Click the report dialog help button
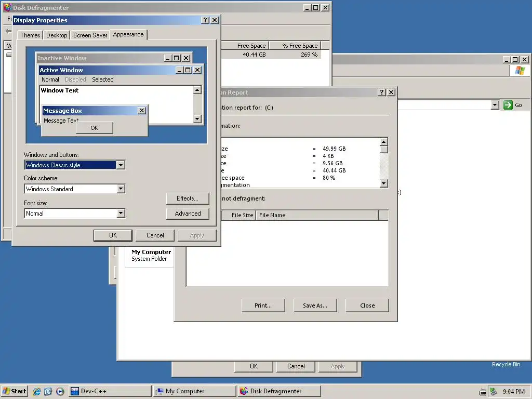This screenshot has height=399, width=532. pos(382,92)
